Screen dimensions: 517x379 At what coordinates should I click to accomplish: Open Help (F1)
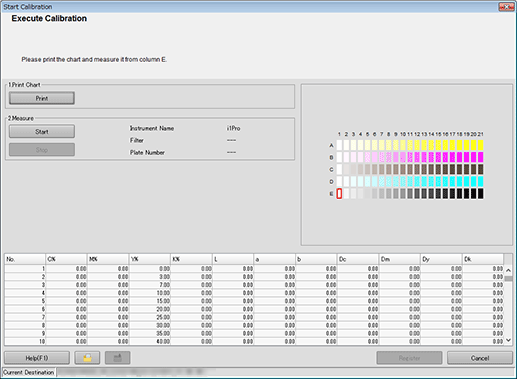(37, 358)
